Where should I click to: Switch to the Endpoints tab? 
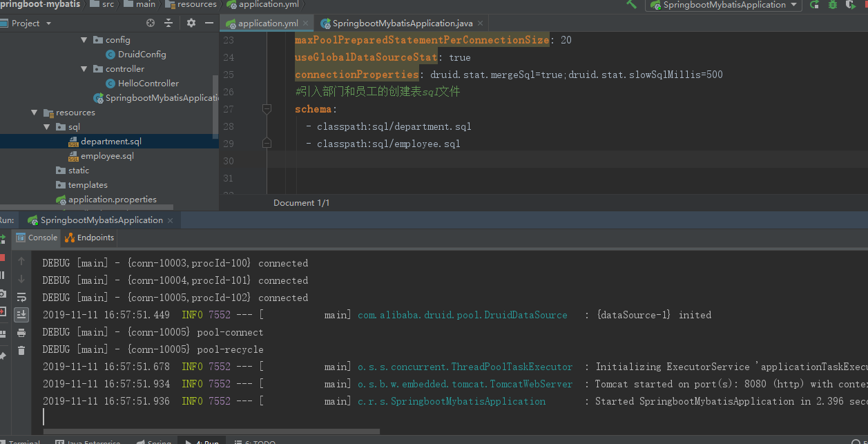tap(89, 238)
